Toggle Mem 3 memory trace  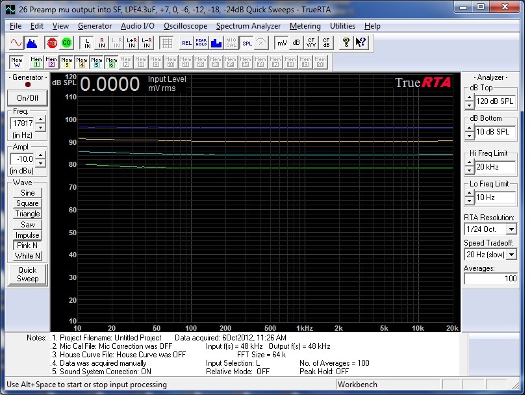point(66,62)
